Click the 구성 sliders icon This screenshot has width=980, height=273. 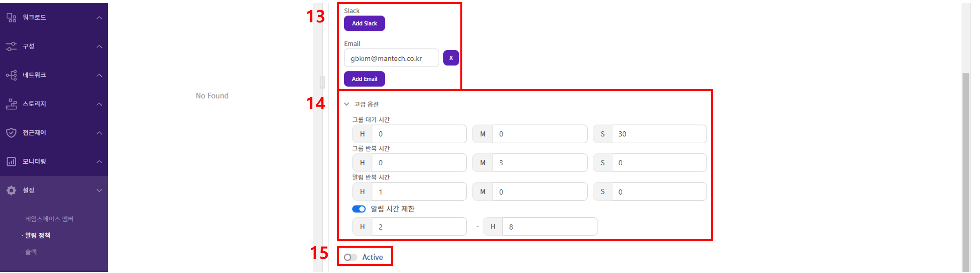pos(12,46)
